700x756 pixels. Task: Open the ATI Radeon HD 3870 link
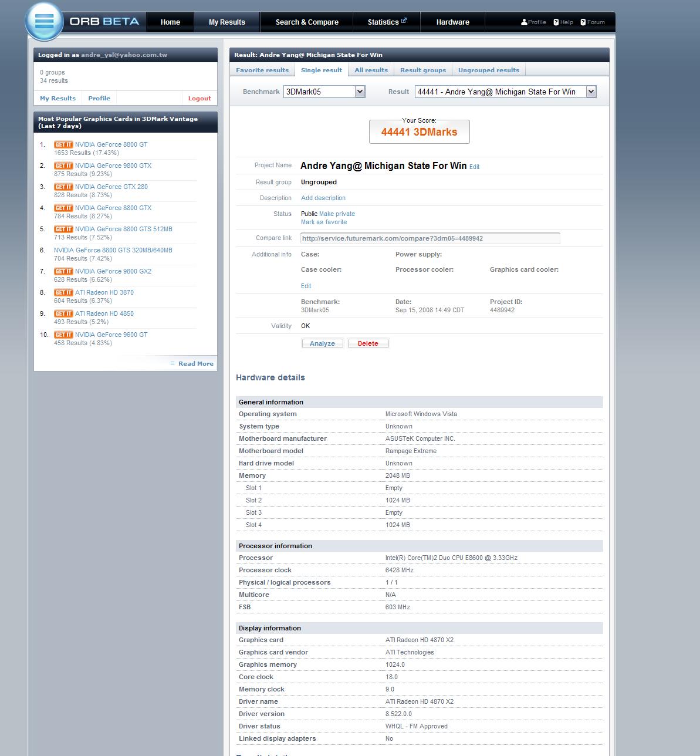[x=104, y=292]
